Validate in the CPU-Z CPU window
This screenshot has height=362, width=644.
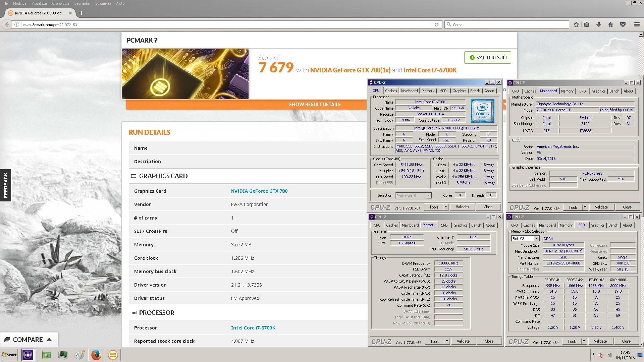pos(462,207)
